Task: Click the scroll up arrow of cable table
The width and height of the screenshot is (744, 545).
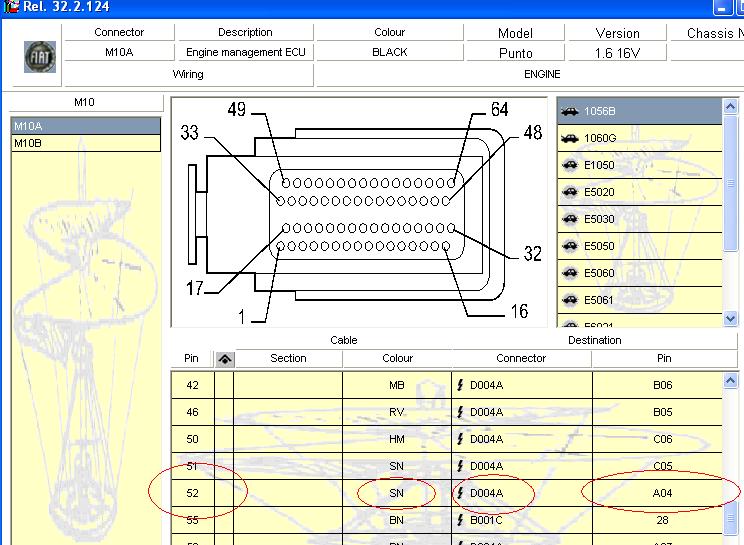Action: pos(730,380)
